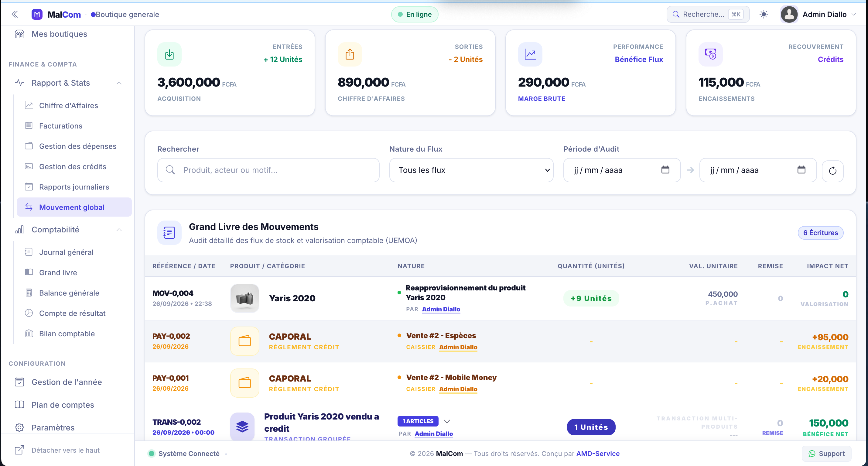
Task: Open the AMD-Service footer link
Action: [598, 454]
